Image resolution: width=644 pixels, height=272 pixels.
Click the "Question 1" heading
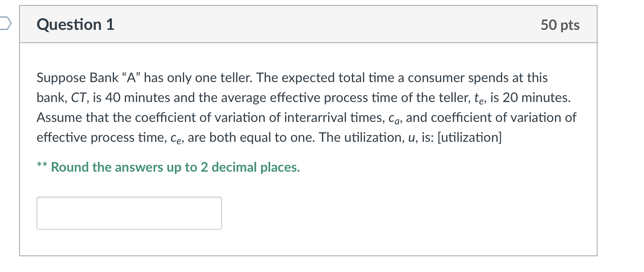(75, 25)
